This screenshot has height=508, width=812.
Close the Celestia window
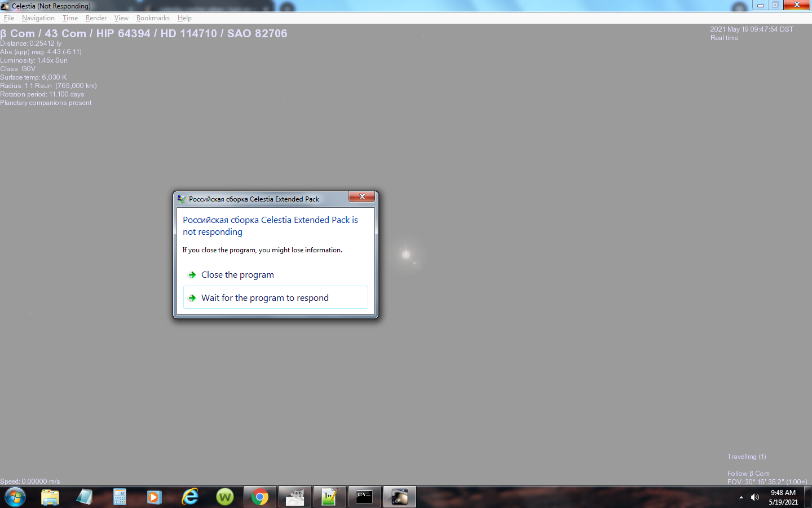tap(797, 5)
